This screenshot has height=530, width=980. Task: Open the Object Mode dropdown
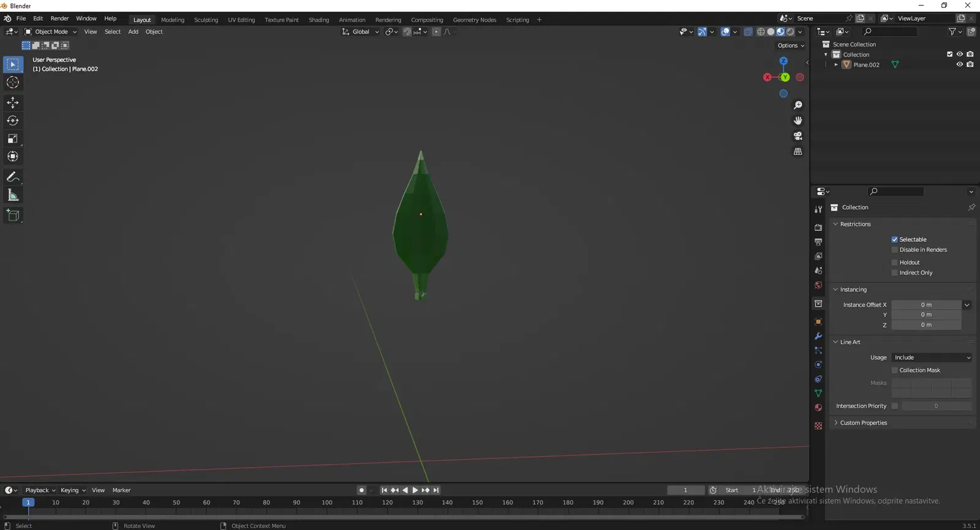coord(51,32)
